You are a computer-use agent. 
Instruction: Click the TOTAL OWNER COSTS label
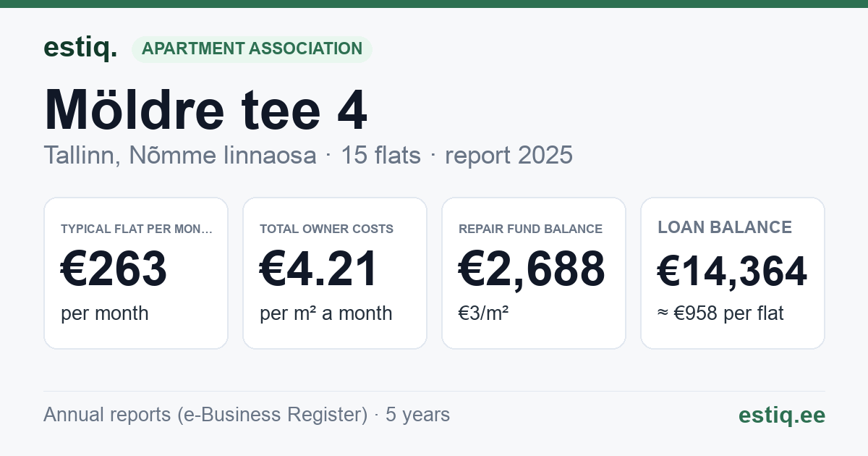[327, 229]
